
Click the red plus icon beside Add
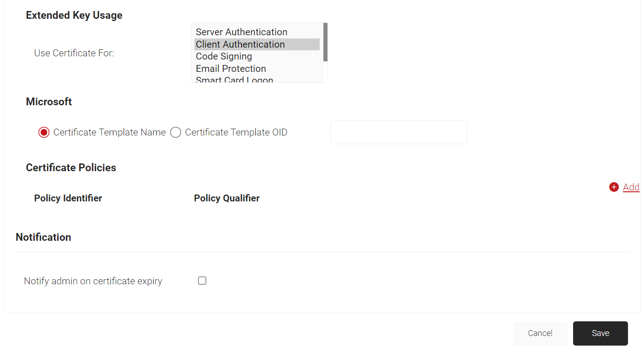(614, 187)
